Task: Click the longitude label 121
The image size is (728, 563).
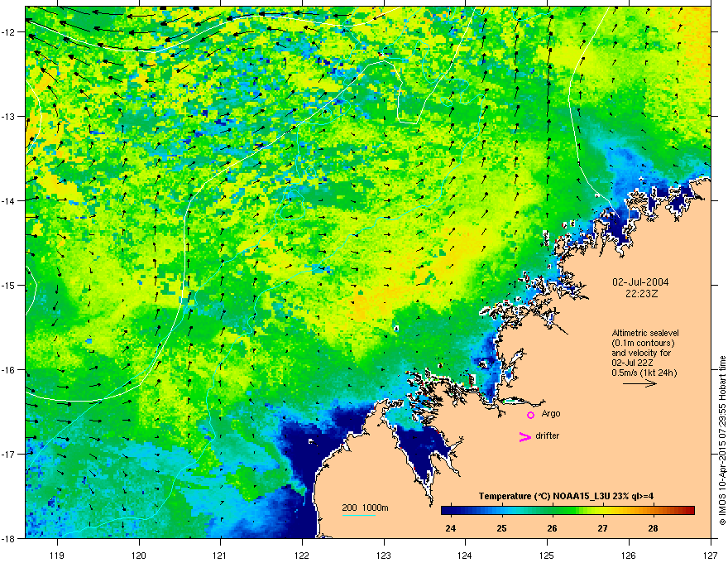Action: pos(221,555)
